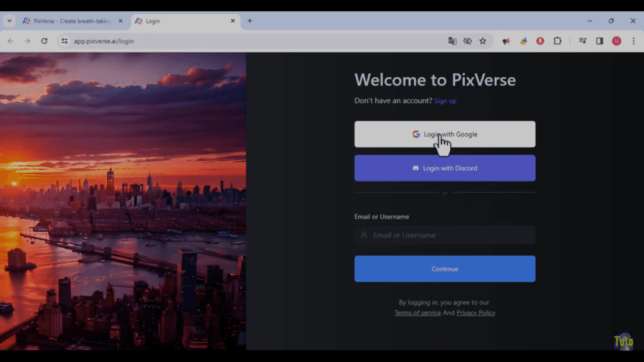The height and width of the screenshot is (362, 644).
Task: Switch to the PixVerse Create tab
Action: 69,21
